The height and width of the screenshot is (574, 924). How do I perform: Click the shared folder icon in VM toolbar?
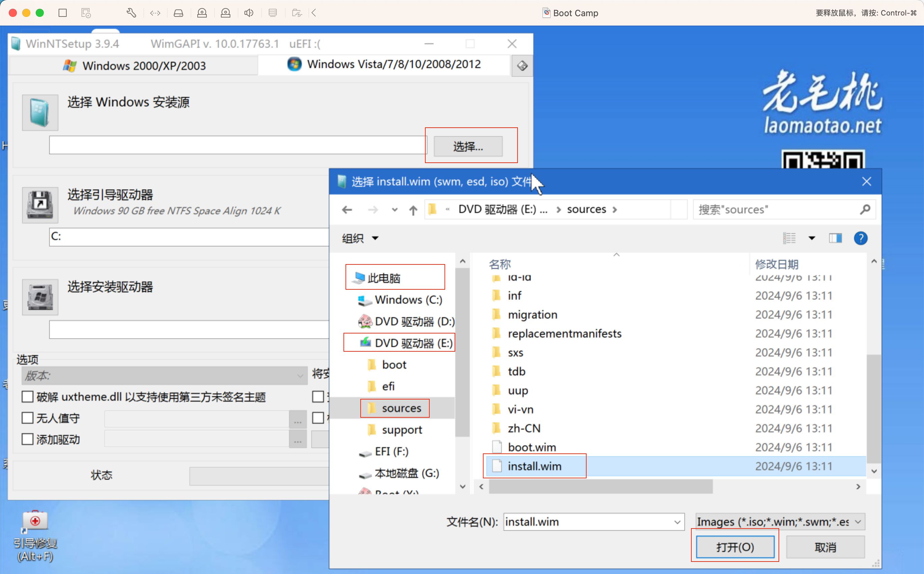point(297,13)
